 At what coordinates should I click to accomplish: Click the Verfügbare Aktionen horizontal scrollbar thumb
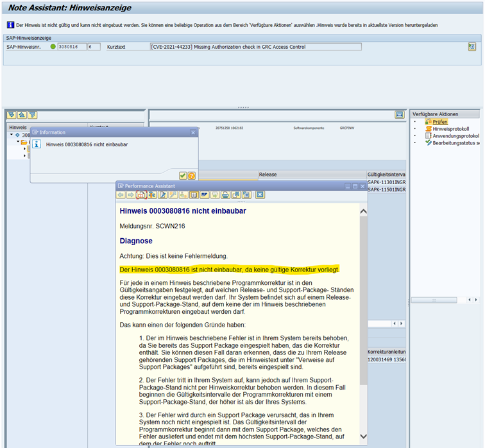coord(434,300)
